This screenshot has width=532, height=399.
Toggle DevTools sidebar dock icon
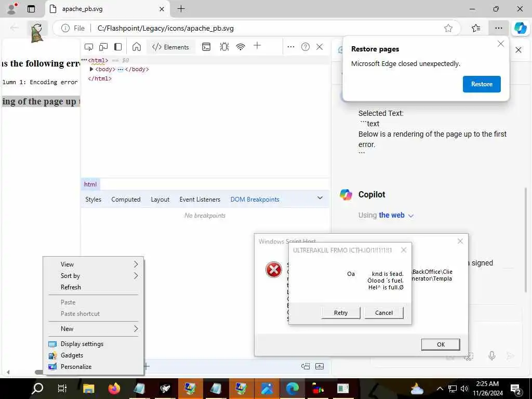coord(118,47)
